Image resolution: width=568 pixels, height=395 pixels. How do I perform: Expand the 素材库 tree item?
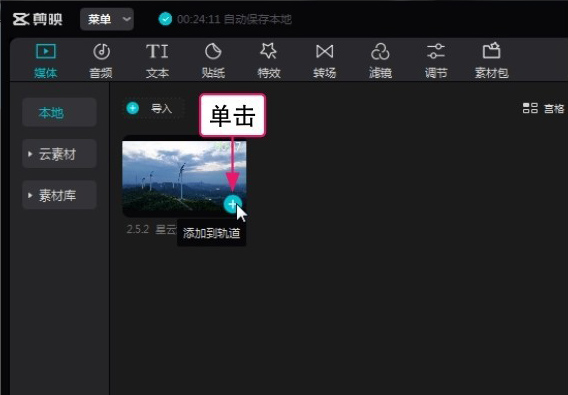tap(59, 195)
